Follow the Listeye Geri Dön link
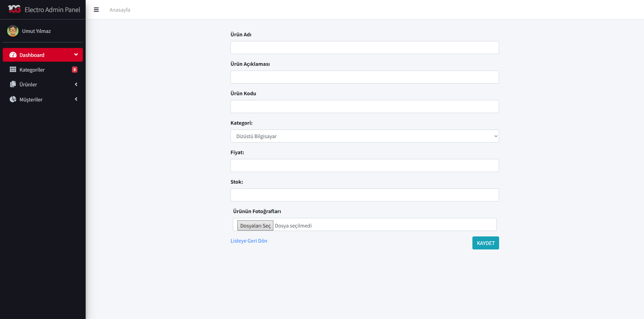The width and height of the screenshot is (644, 319). coord(249,241)
